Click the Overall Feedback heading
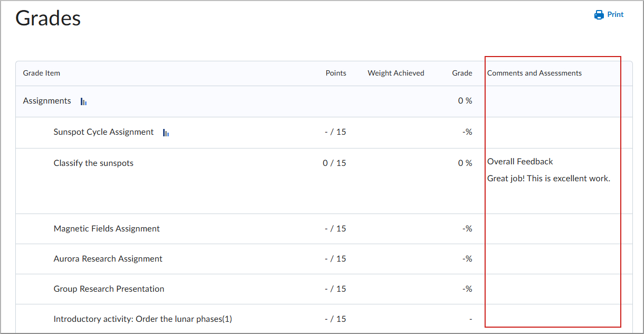 coord(520,162)
